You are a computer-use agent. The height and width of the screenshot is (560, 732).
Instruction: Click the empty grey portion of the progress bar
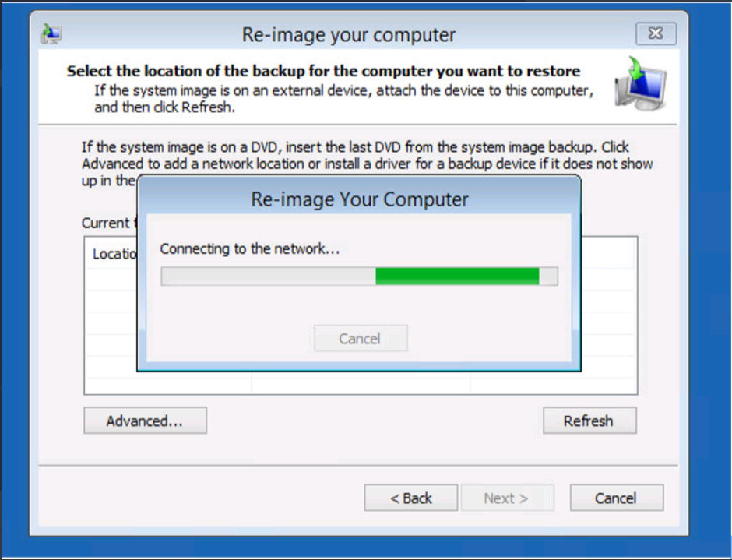click(x=269, y=276)
